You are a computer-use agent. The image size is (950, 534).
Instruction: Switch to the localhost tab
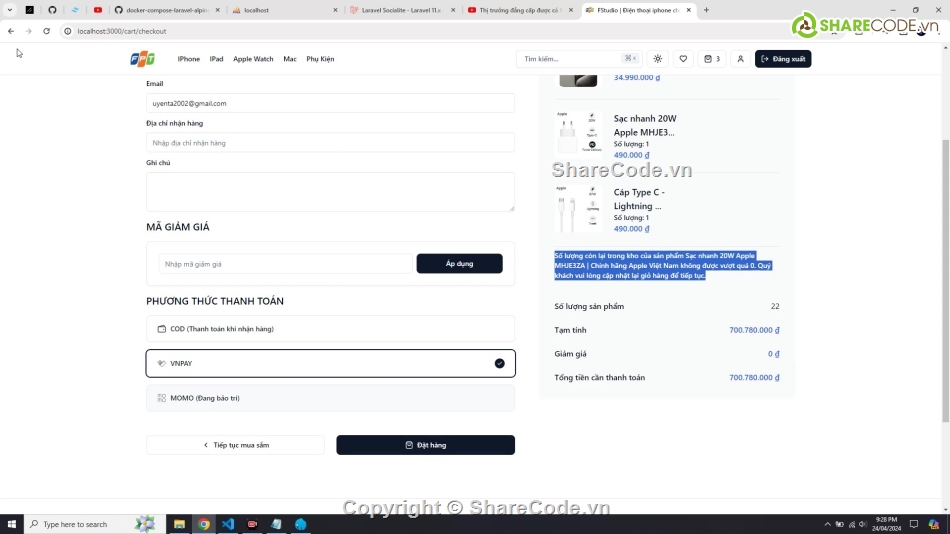tap(285, 10)
